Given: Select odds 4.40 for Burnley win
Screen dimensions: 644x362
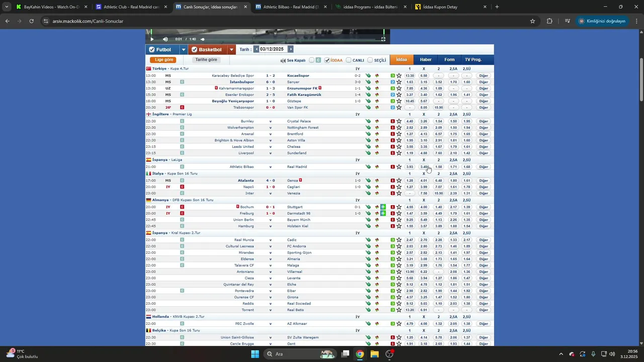Looking at the screenshot, I should point(410,121).
